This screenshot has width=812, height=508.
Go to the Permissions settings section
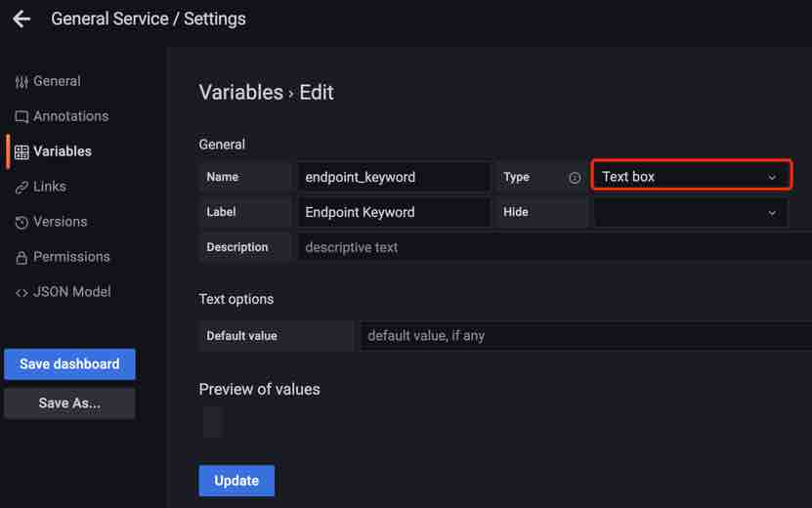71,257
